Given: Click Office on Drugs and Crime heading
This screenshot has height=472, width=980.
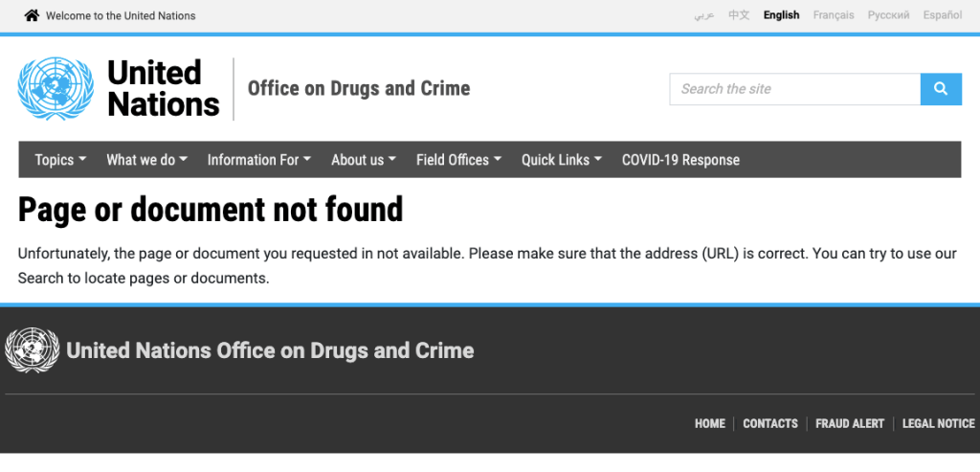Looking at the screenshot, I should pos(359,88).
